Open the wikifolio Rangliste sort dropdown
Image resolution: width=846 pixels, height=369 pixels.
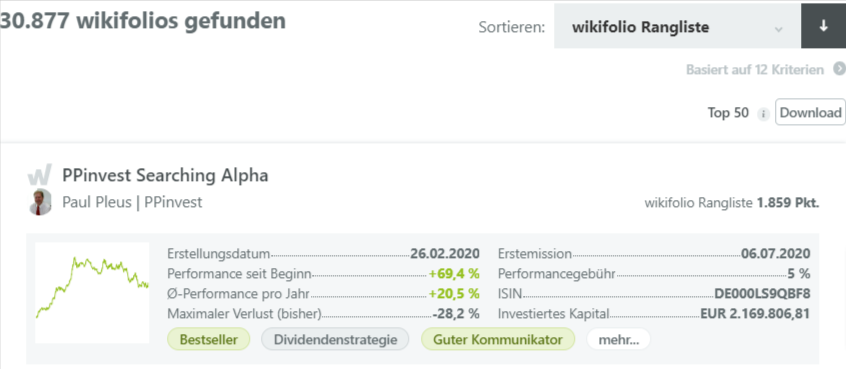(x=677, y=26)
